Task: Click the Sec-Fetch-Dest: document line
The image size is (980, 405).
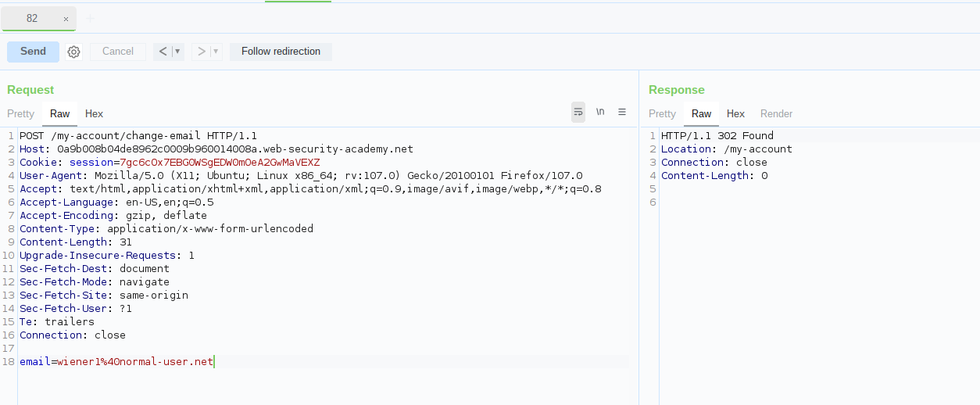Action: (95, 269)
